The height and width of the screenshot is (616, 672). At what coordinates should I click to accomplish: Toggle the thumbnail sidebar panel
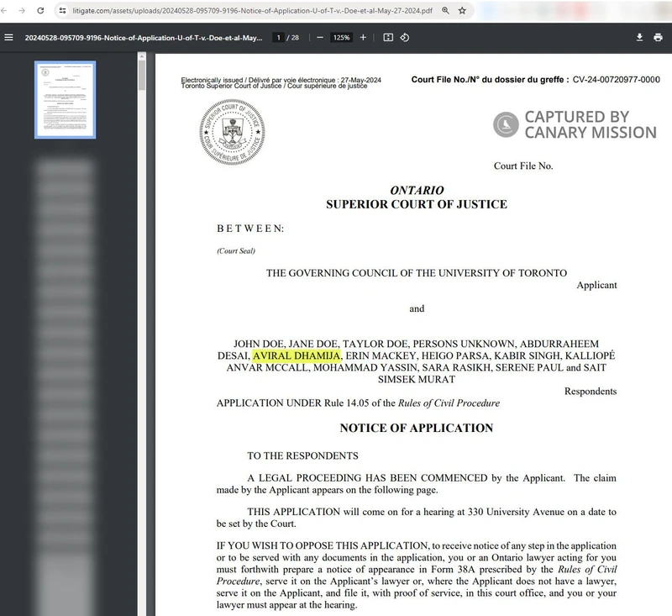point(8,37)
